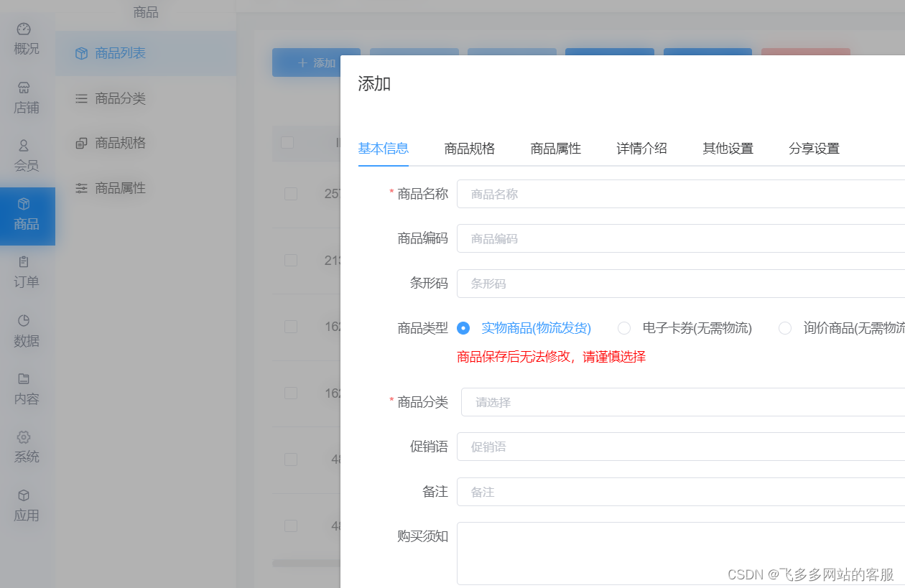The width and height of the screenshot is (905, 588).
Task: Open the 数据 pie chart icon
Action: 24,320
